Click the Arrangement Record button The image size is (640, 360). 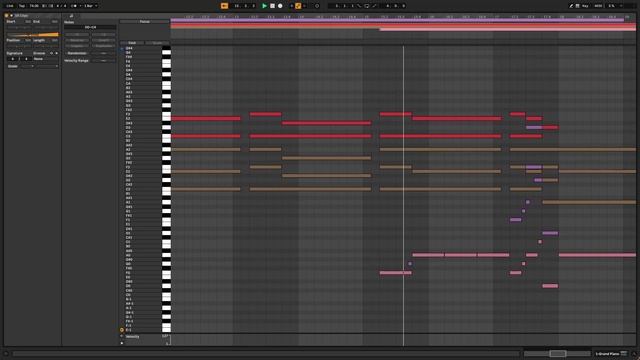pos(280,6)
